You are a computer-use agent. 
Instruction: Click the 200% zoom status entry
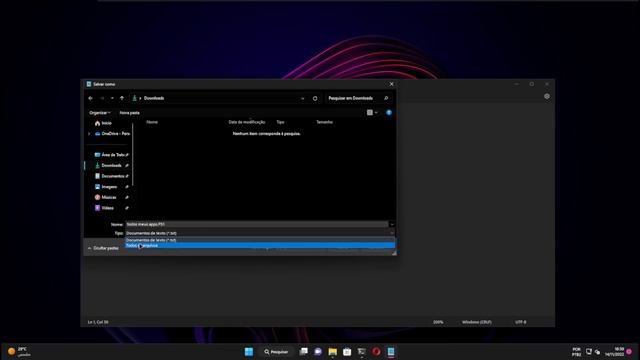tap(438, 322)
